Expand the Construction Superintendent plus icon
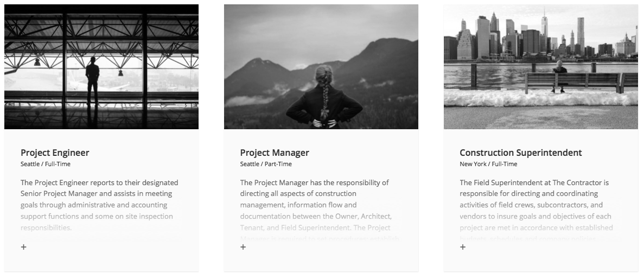The height and width of the screenshot is (278, 644). click(x=463, y=247)
